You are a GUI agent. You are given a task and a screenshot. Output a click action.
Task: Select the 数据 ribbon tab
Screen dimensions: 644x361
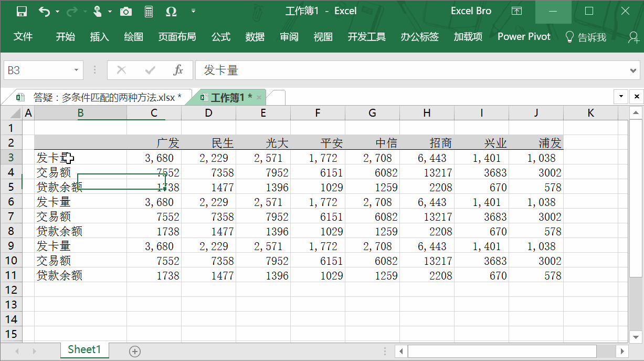coord(255,37)
